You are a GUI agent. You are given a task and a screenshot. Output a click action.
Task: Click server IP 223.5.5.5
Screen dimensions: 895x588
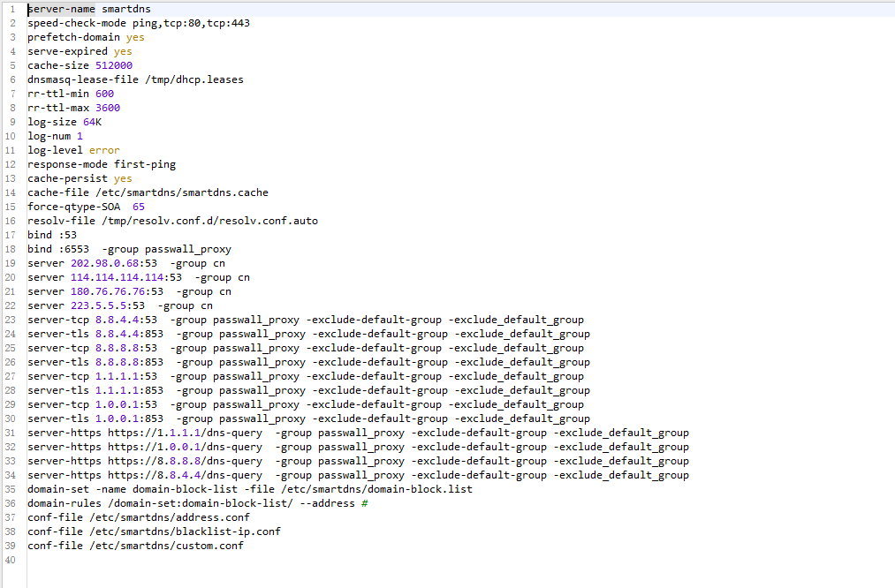tap(98, 305)
